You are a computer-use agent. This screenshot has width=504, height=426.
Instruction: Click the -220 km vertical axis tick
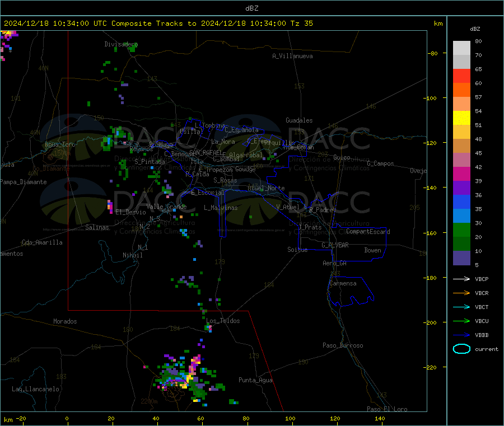click(431, 367)
